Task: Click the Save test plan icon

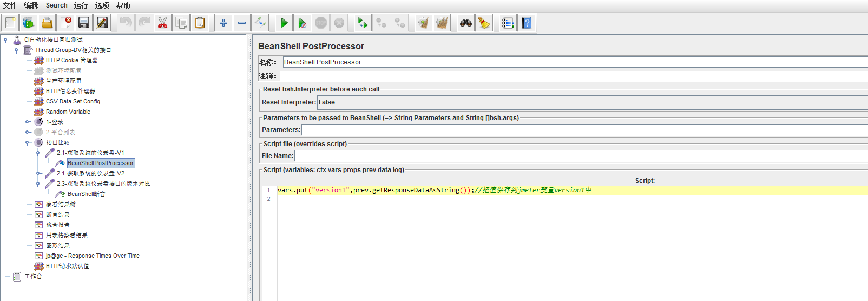Action: click(83, 23)
